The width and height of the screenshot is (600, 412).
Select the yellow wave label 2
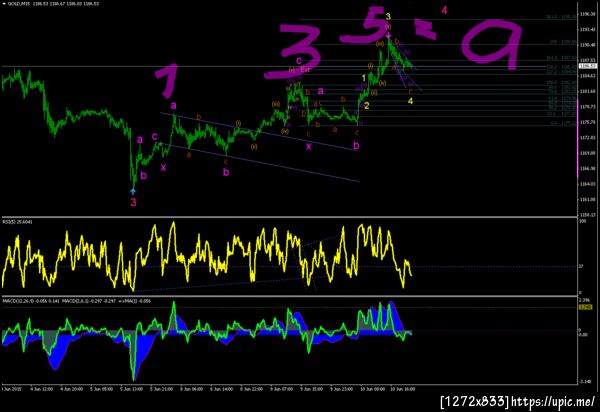367,106
